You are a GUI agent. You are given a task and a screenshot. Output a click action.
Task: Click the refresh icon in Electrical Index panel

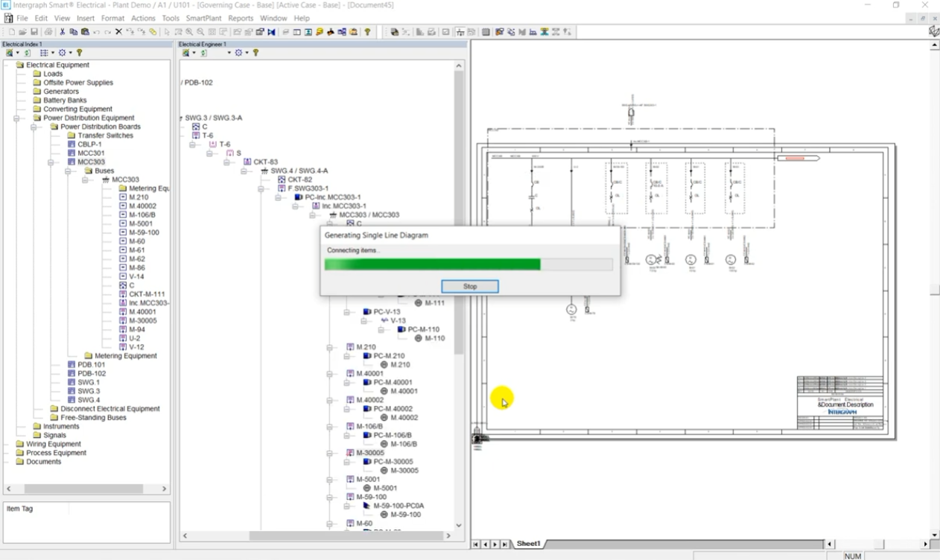click(x=28, y=53)
